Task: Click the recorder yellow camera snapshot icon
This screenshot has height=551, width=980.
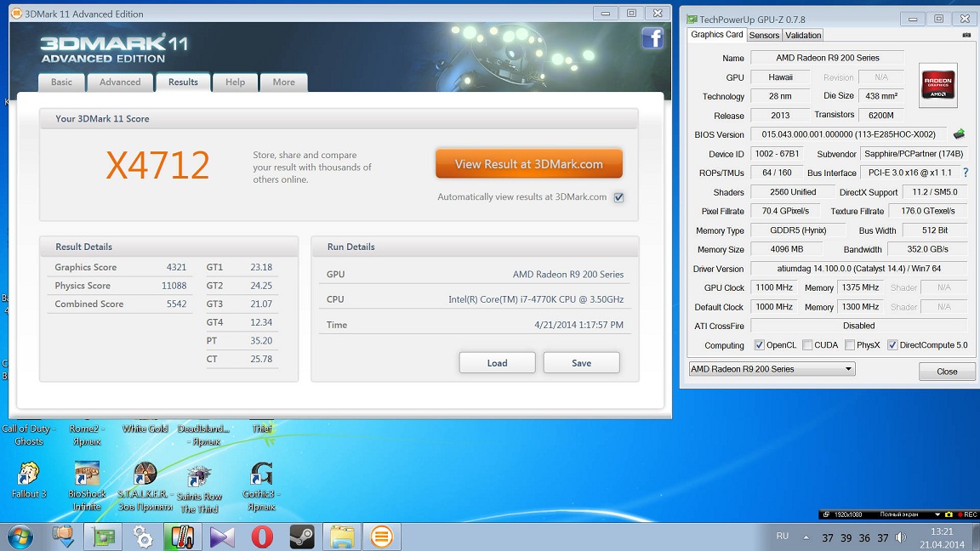Action: click(x=949, y=514)
